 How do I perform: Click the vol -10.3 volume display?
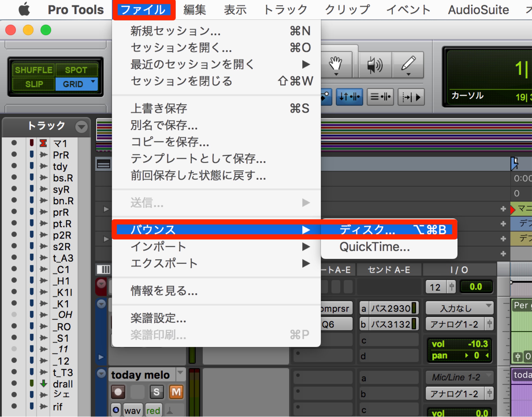(x=459, y=344)
